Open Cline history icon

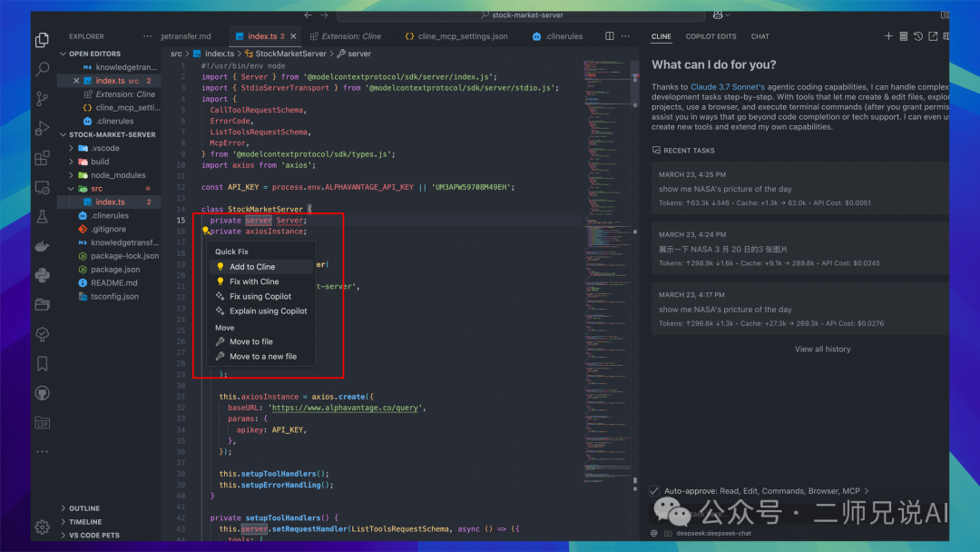918,36
